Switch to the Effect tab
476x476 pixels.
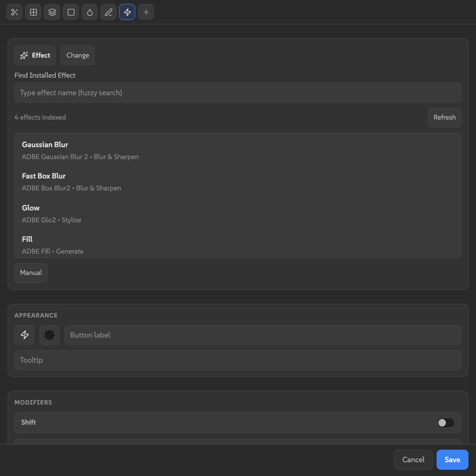pos(35,55)
